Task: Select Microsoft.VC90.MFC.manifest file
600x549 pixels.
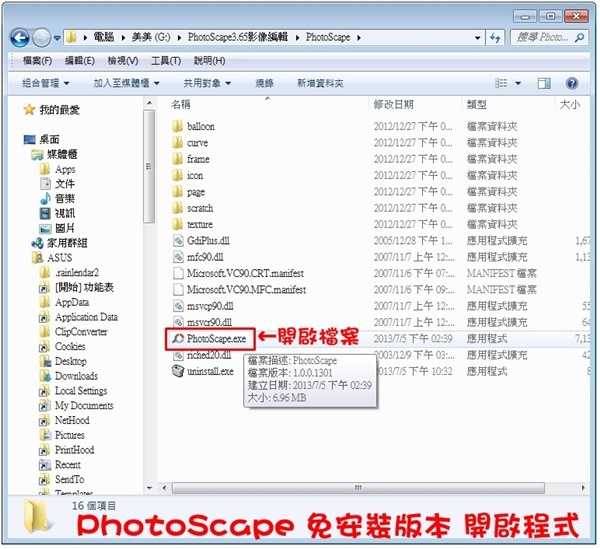Action: pos(240,290)
